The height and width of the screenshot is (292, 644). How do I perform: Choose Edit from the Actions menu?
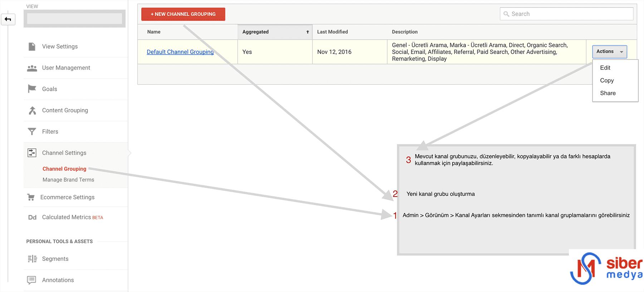(605, 68)
